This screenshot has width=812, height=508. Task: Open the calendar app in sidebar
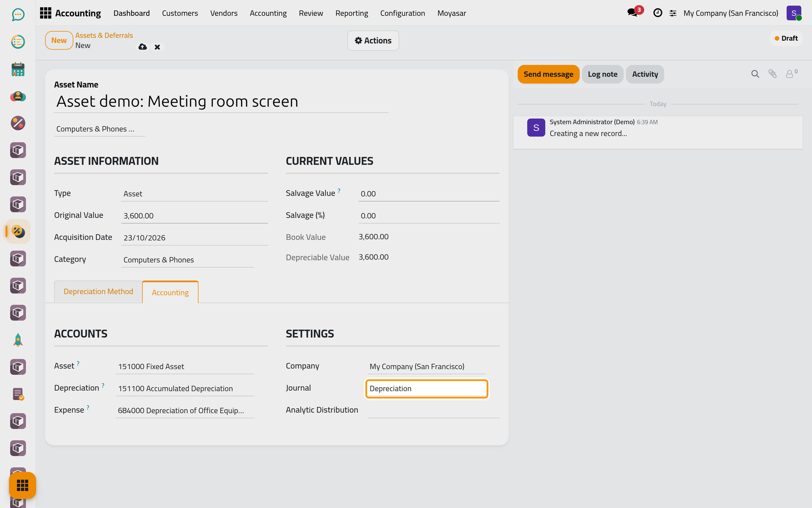[18, 69]
